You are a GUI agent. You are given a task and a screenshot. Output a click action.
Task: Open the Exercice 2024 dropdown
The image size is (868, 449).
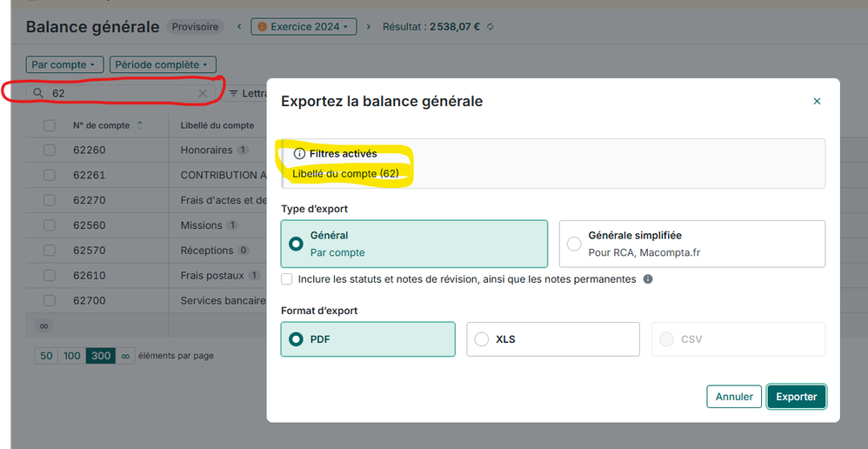click(x=304, y=27)
